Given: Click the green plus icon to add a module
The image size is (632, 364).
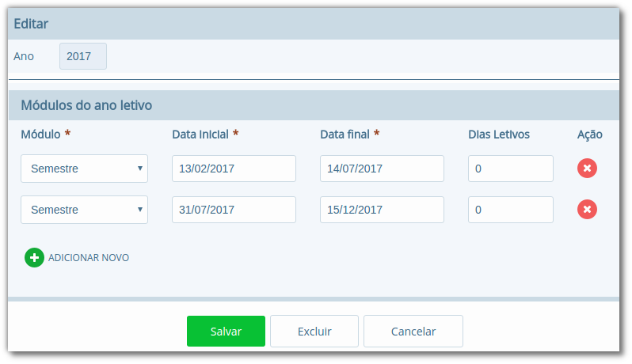Looking at the screenshot, I should coord(34,258).
